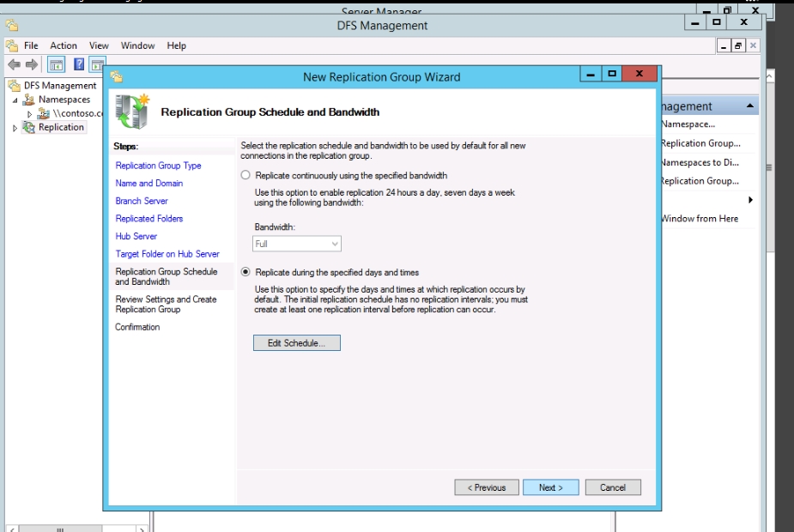Click the DFS Management window system icon
Image resolution: width=794 pixels, height=532 pixels.
pyautogui.click(x=12, y=25)
